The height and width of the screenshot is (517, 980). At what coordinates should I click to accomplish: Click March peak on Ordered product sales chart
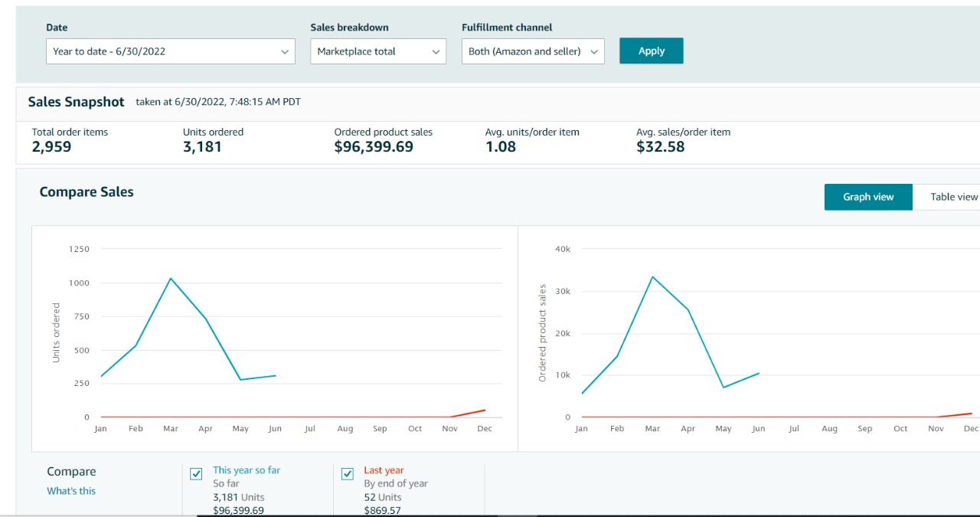(x=652, y=276)
